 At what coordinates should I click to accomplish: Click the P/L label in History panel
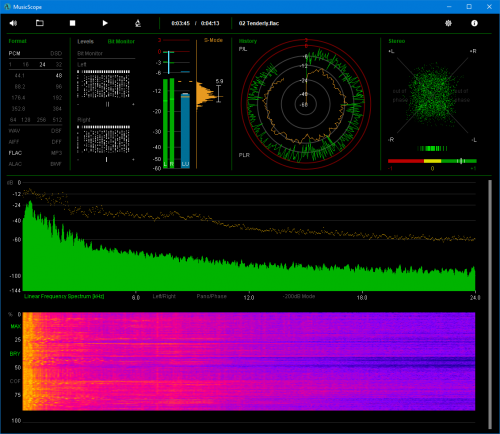[243, 49]
